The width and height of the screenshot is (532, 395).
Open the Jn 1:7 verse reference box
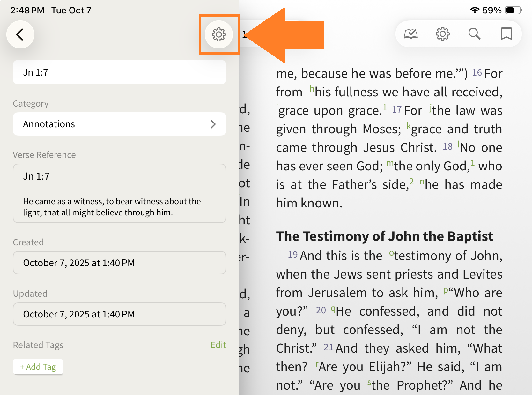point(119,193)
